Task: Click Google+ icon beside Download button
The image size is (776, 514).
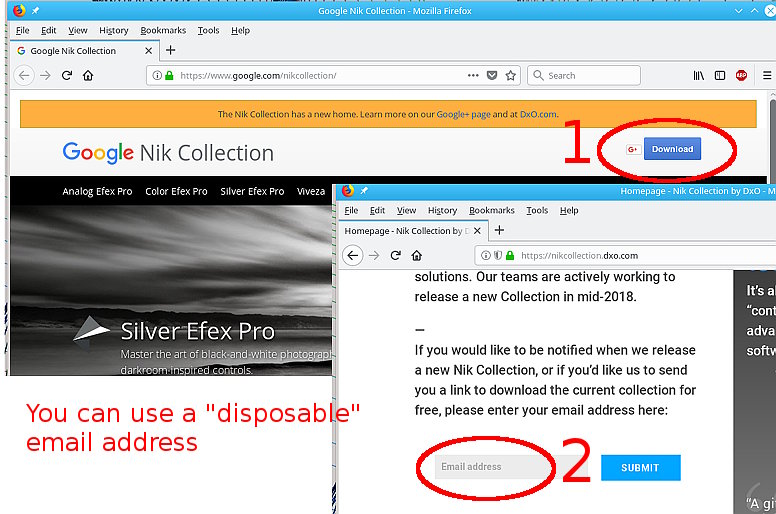Action: coord(633,149)
